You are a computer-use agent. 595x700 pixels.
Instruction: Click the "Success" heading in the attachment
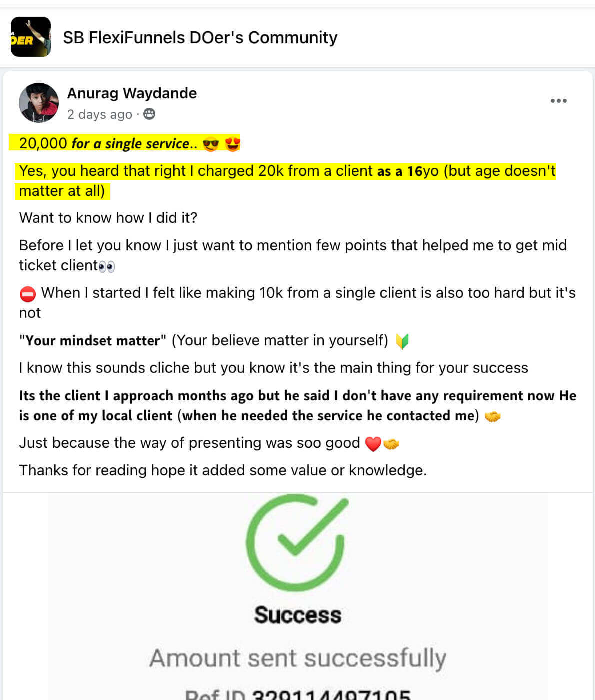click(297, 615)
